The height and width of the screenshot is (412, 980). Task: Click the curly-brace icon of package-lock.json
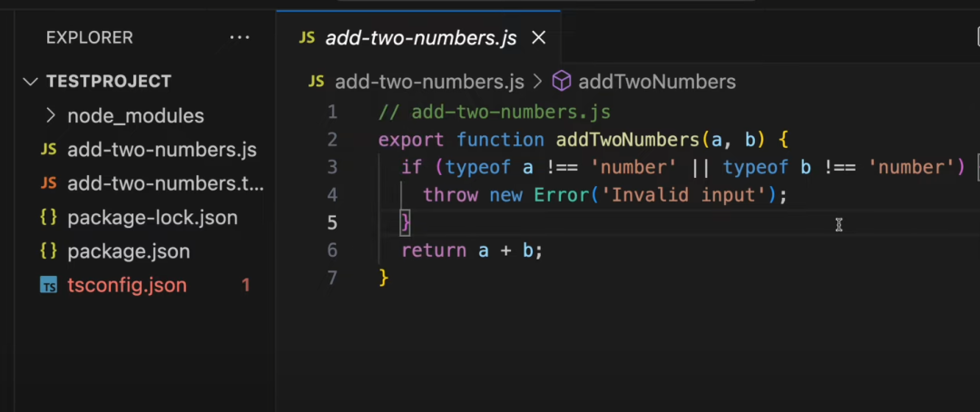pos(49,218)
